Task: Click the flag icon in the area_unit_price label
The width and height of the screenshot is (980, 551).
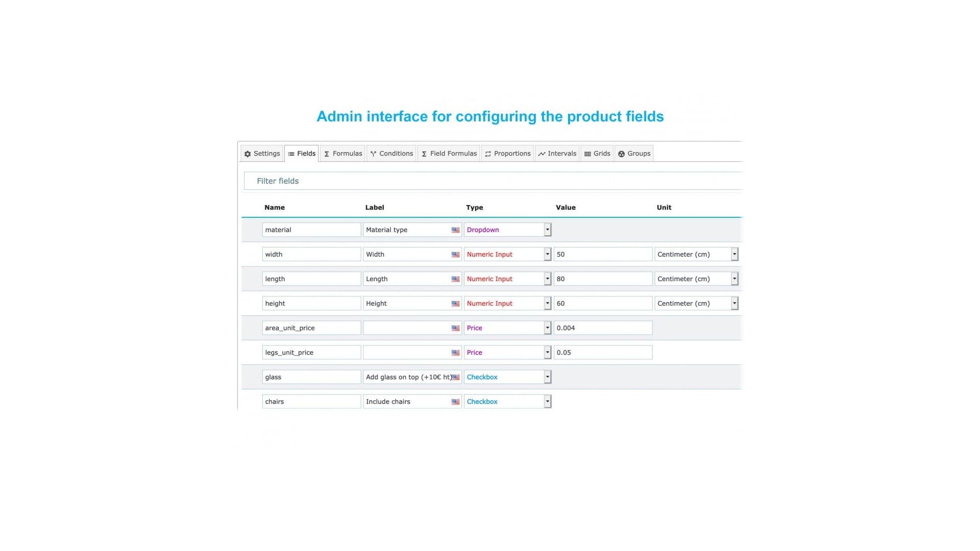Action: click(x=455, y=328)
